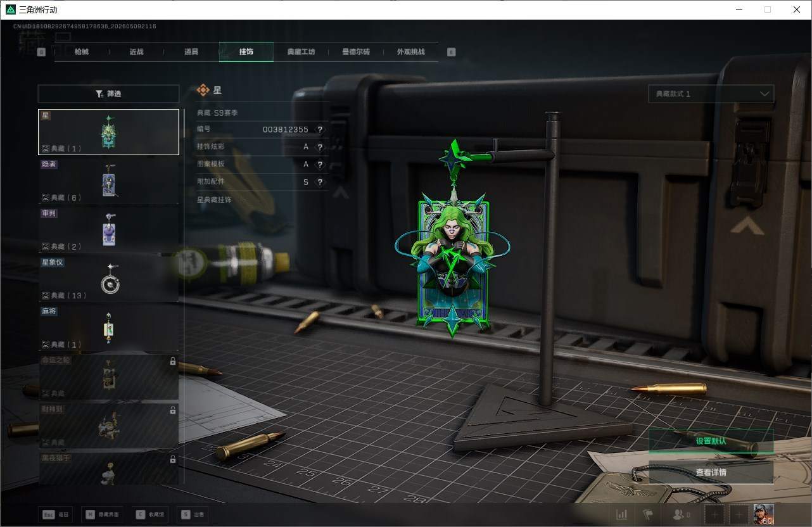Select the 挂饰 tab
The image size is (812, 527).
tap(246, 52)
